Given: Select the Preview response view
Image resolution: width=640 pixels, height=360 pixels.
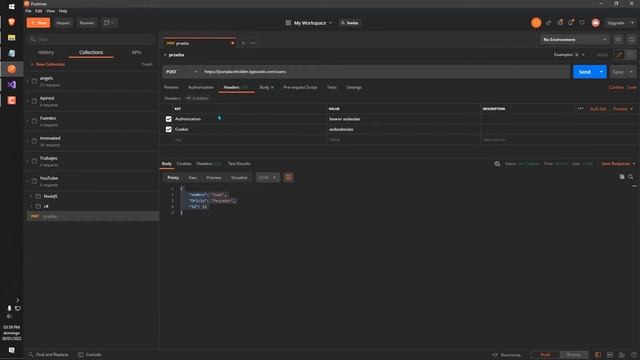Looking at the screenshot, I should click(x=213, y=178).
